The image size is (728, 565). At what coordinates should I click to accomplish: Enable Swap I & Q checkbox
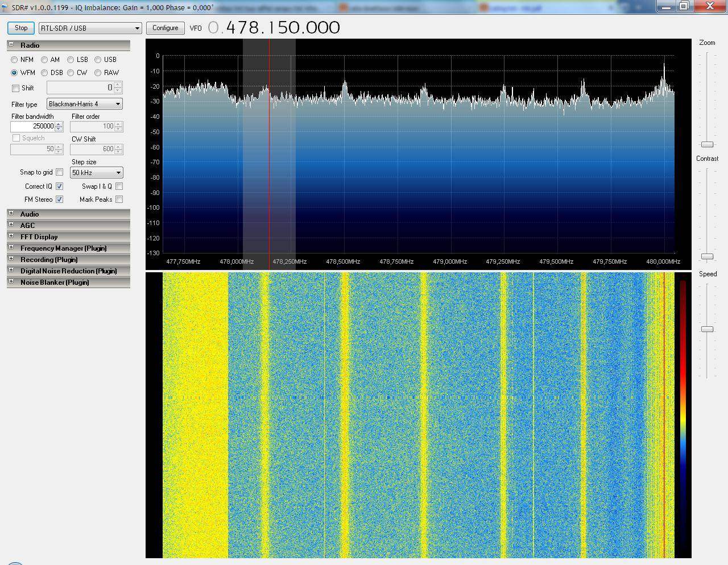point(119,186)
